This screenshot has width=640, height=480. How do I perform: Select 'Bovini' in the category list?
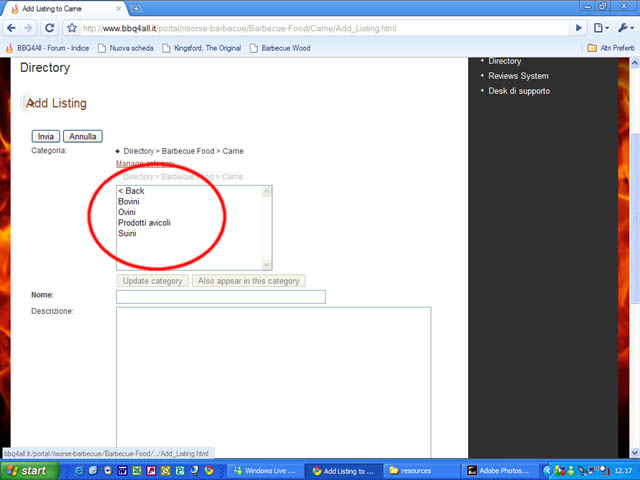(189, 201)
